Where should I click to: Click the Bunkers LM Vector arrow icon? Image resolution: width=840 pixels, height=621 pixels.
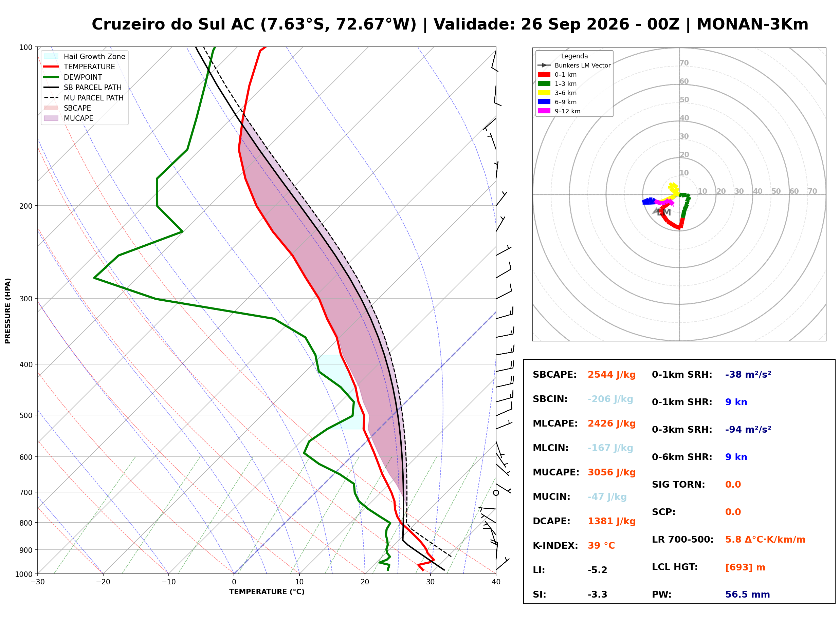[x=544, y=65]
